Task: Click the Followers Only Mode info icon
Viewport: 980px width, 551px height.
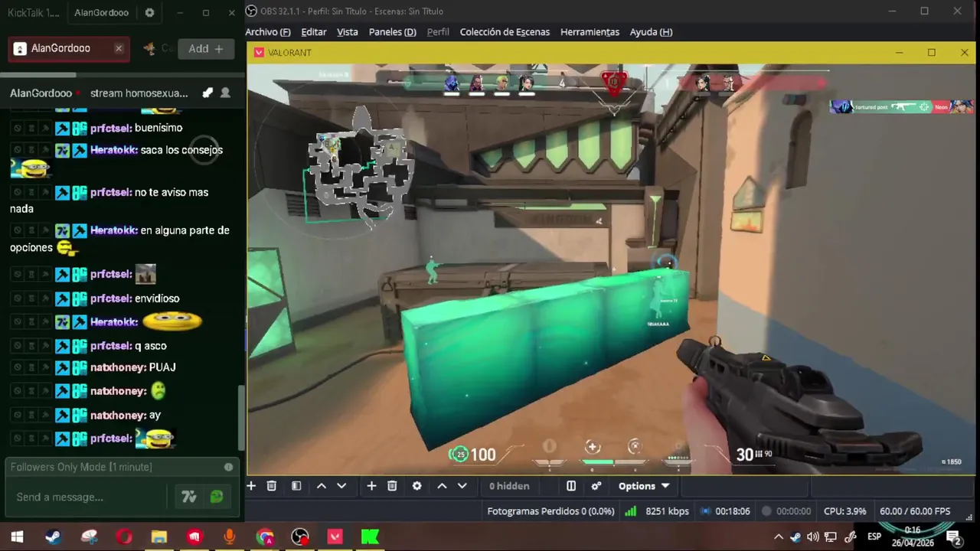Action: [228, 467]
